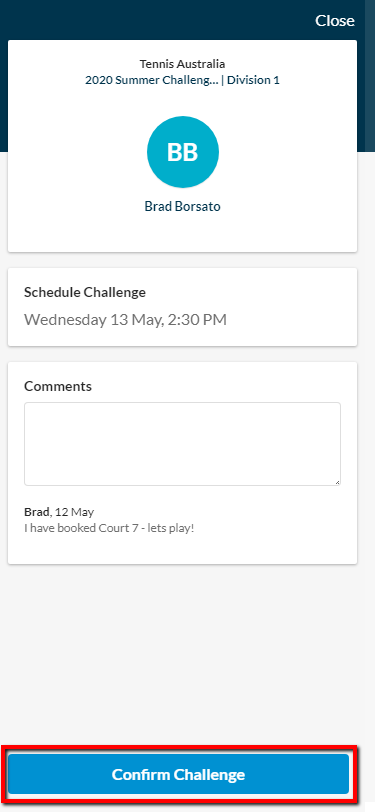Select the 'I have booked Court 7' comment
Screen dimensions: 375x812
click(x=109, y=529)
